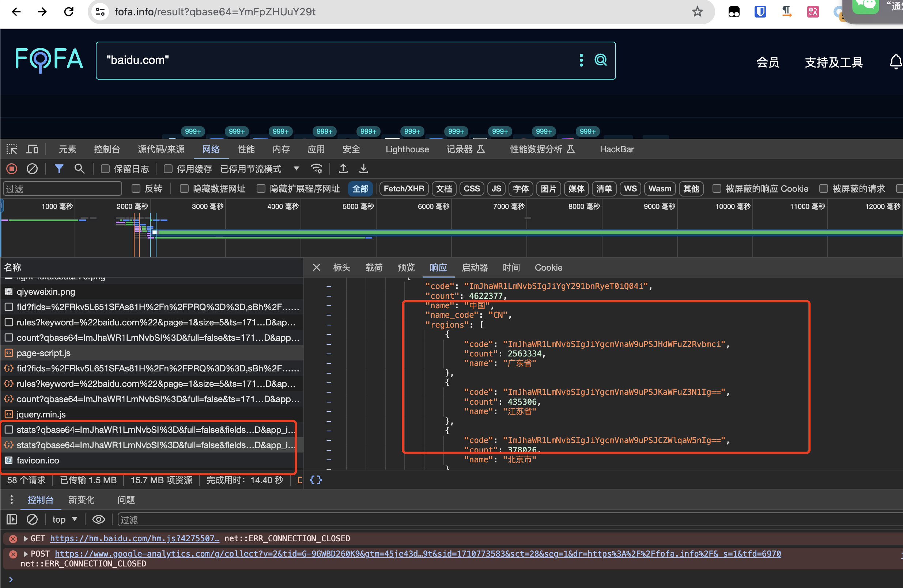
Task: Open console context 'top' dropdown
Action: tap(64, 519)
